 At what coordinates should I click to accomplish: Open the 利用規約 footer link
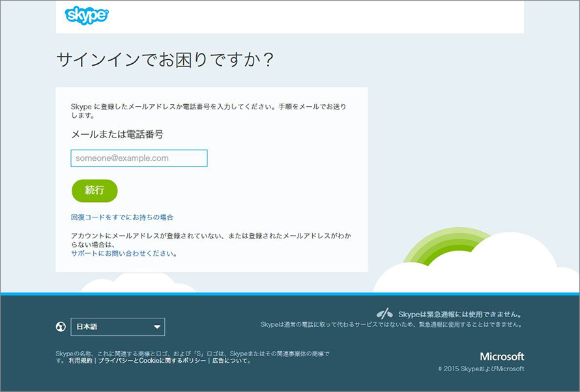(80, 361)
